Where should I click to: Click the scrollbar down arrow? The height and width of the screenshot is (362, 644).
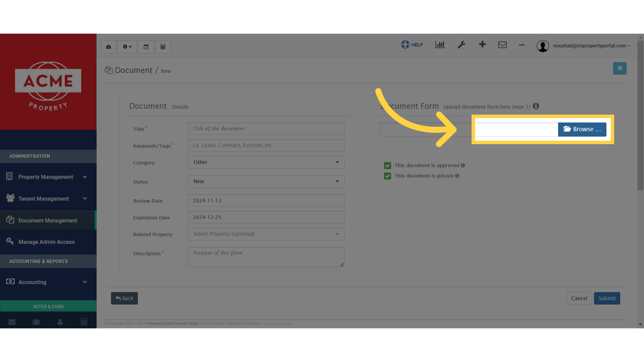click(641, 324)
